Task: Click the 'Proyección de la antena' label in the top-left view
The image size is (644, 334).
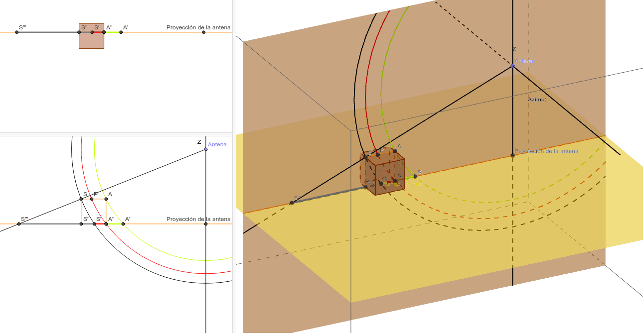Action: [198, 28]
